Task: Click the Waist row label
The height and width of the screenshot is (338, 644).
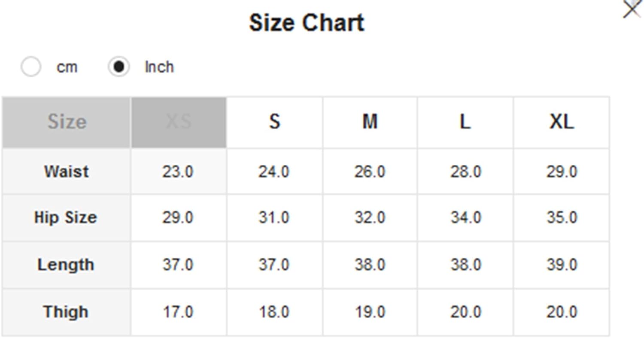Action: [x=67, y=172]
